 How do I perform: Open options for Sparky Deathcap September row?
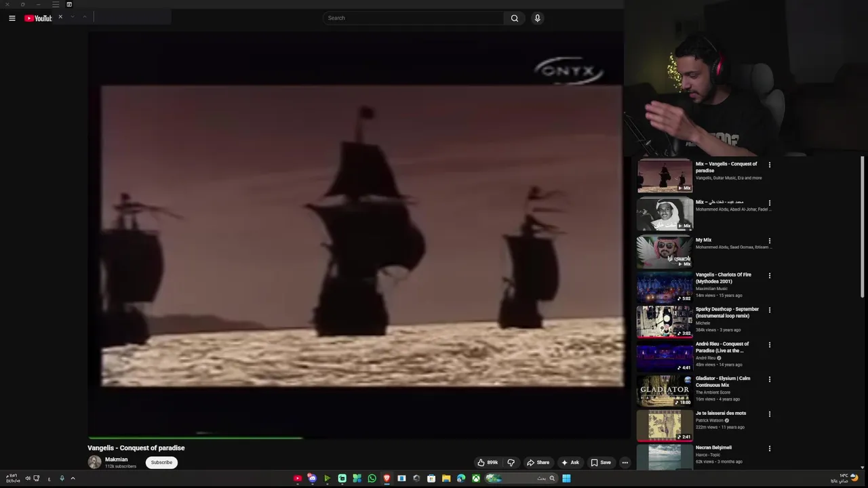point(769,310)
